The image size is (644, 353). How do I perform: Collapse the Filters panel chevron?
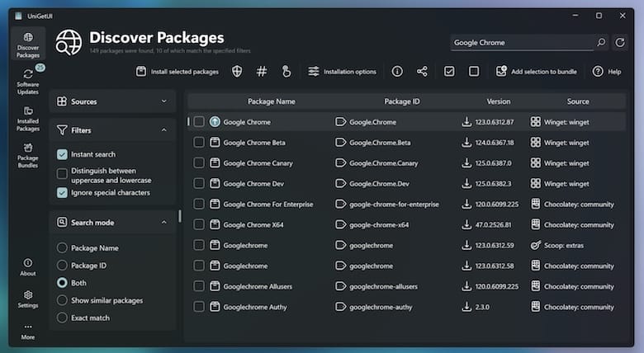pos(164,129)
